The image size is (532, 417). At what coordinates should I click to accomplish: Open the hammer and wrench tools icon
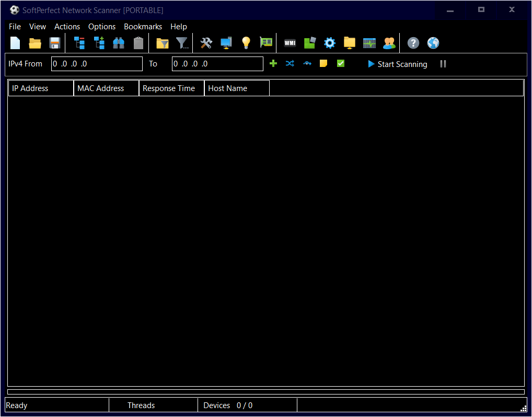[x=206, y=43]
